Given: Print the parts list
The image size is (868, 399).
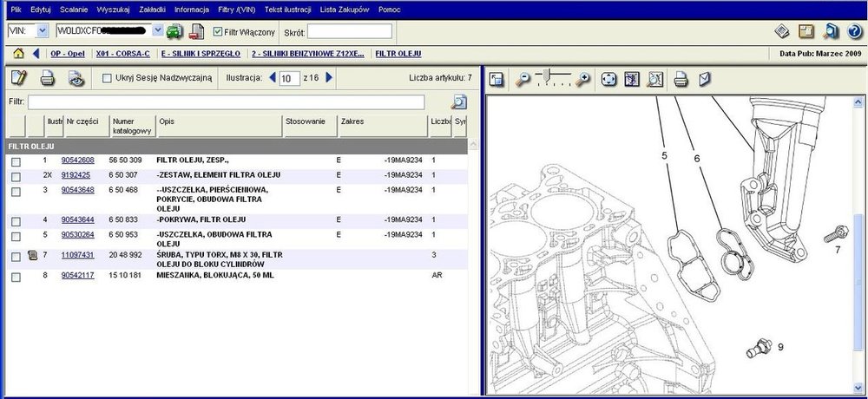Looking at the screenshot, I should [48, 78].
